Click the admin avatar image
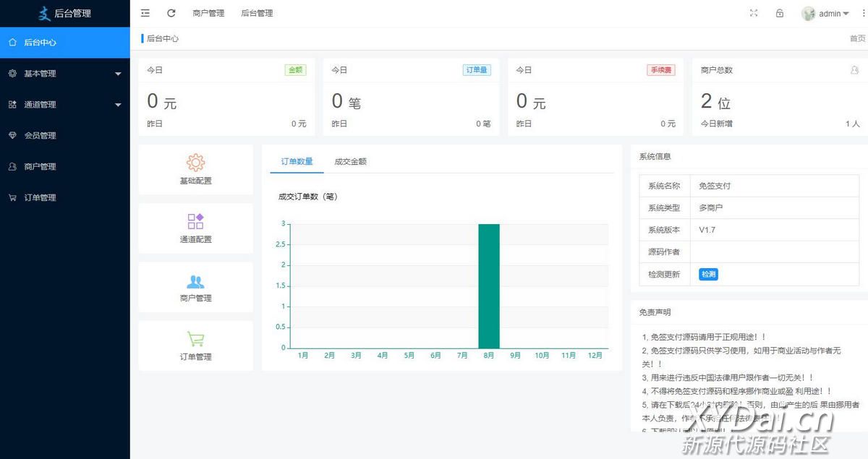 [x=809, y=14]
